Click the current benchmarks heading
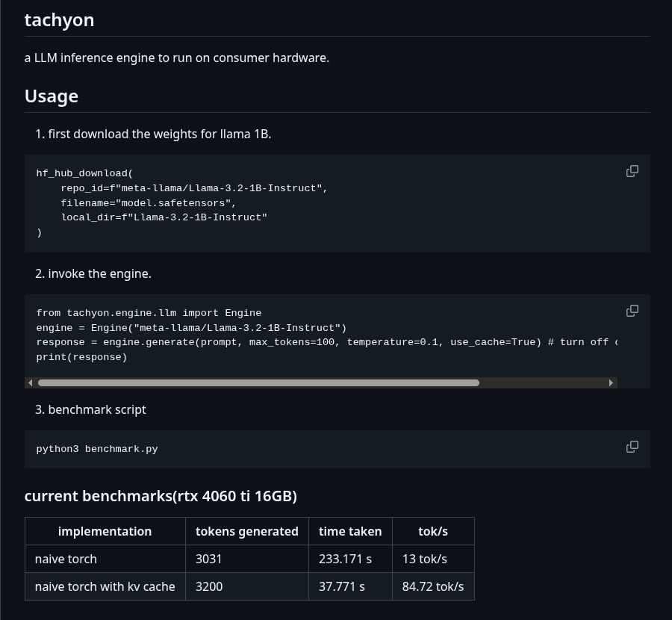This screenshot has height=620, width=672. click(x=161, y=496)
